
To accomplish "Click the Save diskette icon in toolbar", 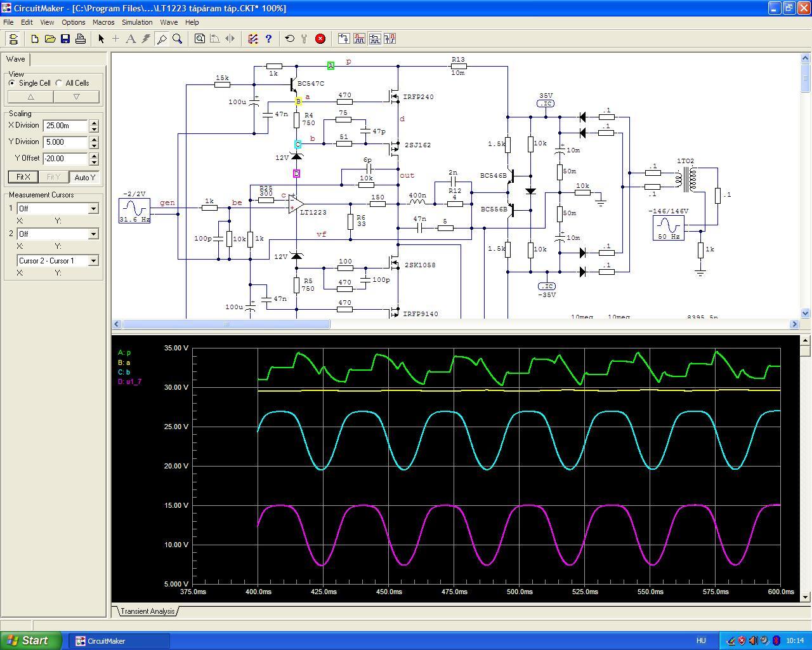I will [x=65, y=39].
